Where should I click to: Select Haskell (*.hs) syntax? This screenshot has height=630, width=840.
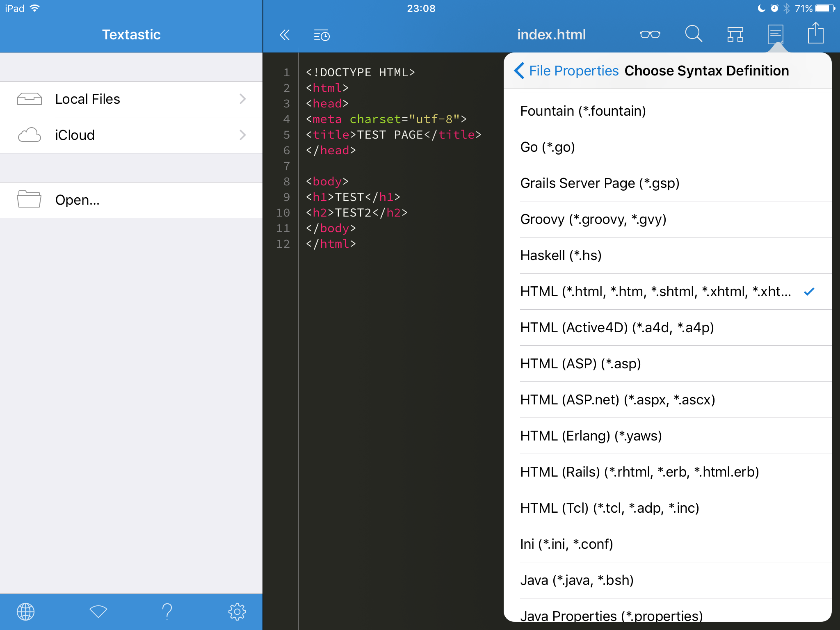(561, 256)
